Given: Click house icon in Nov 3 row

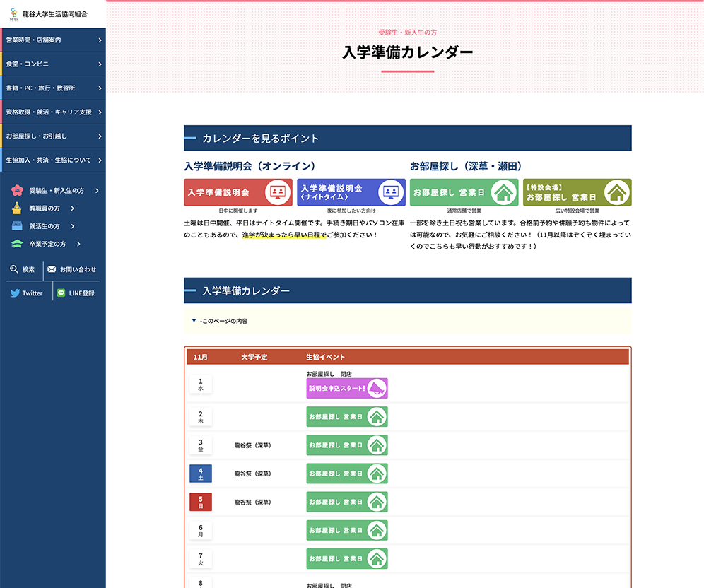Looking at the screenshot, I should click(377, 445).
